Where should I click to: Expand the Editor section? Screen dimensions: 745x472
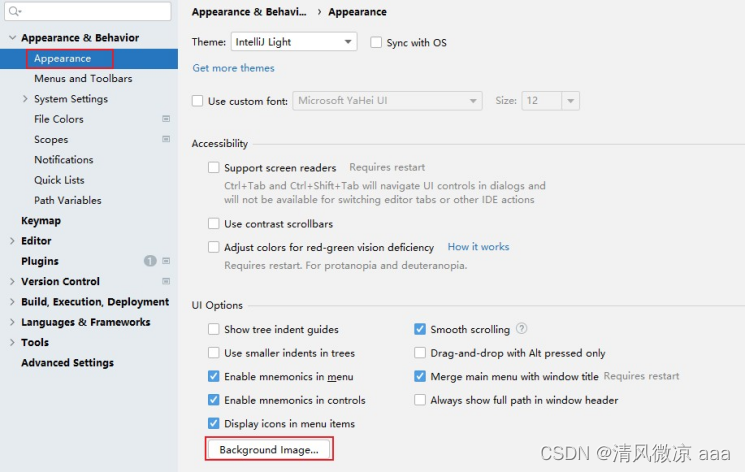click(x=12, y=241)
